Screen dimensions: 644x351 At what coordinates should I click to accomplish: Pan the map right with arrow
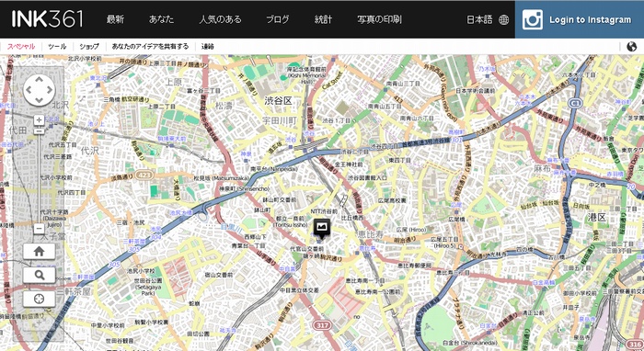coord(50,90)
